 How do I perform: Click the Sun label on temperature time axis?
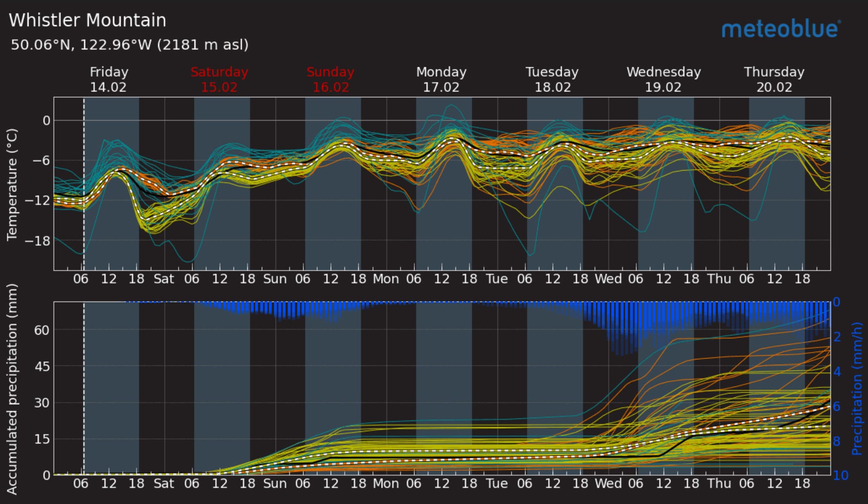pos(275,279)
